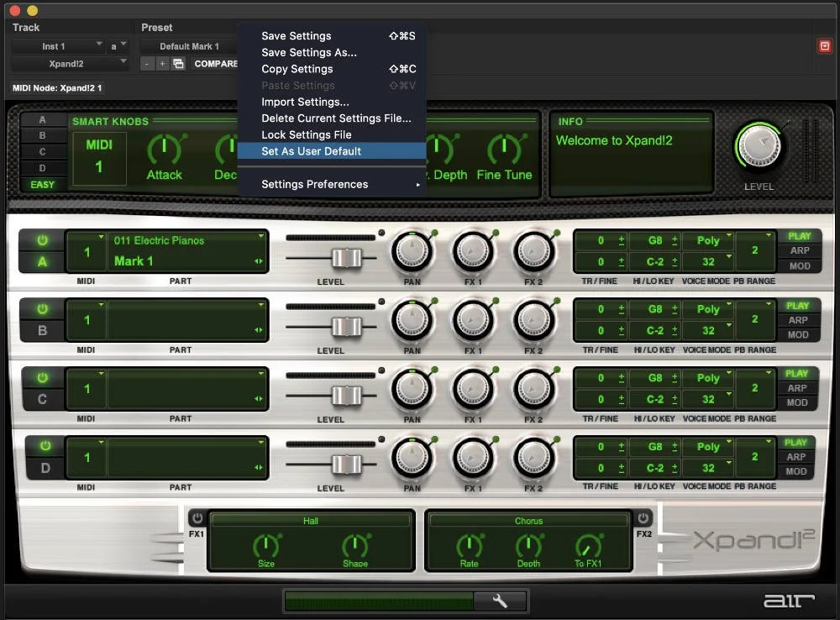Click the Chorus Rate knob in FX2

pyautogui.click(x=469, y=545)
